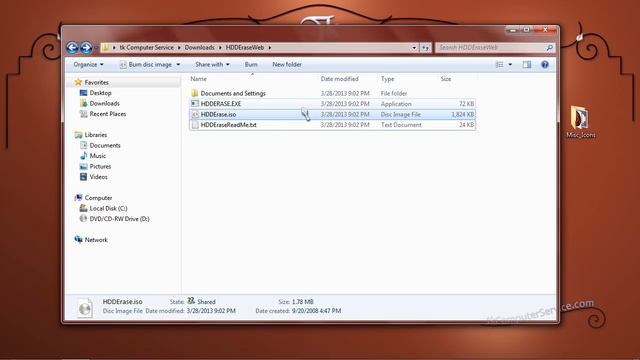Viewport: 640px width, 360px height.
Task: Click the search magnifier icon
Action: (x=549, y=48)
